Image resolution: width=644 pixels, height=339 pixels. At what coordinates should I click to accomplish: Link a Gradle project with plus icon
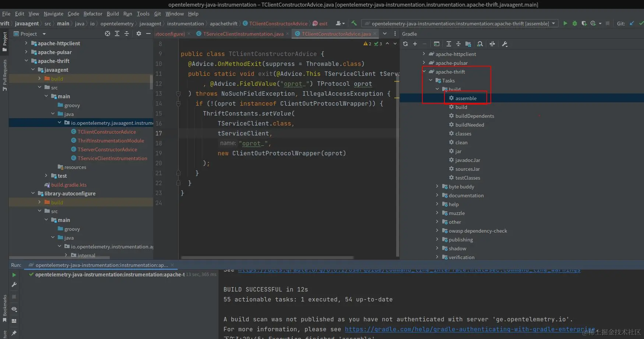pos(415,44)
